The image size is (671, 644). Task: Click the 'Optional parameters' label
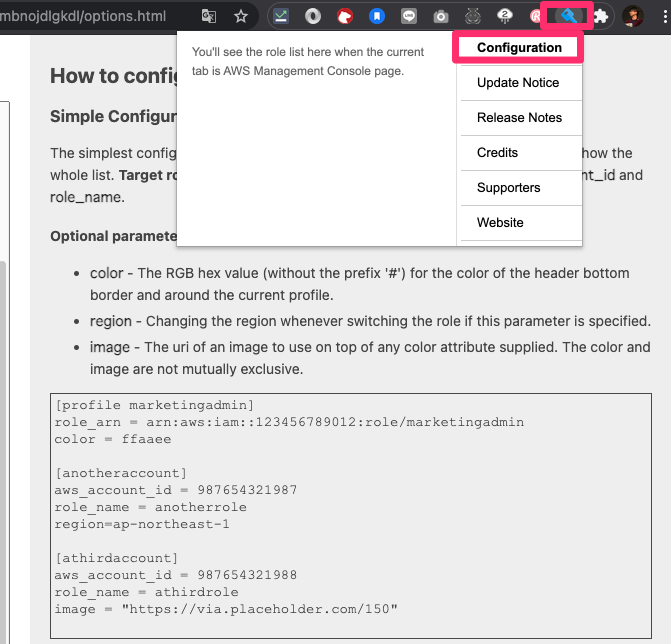[x=113, y=236]
